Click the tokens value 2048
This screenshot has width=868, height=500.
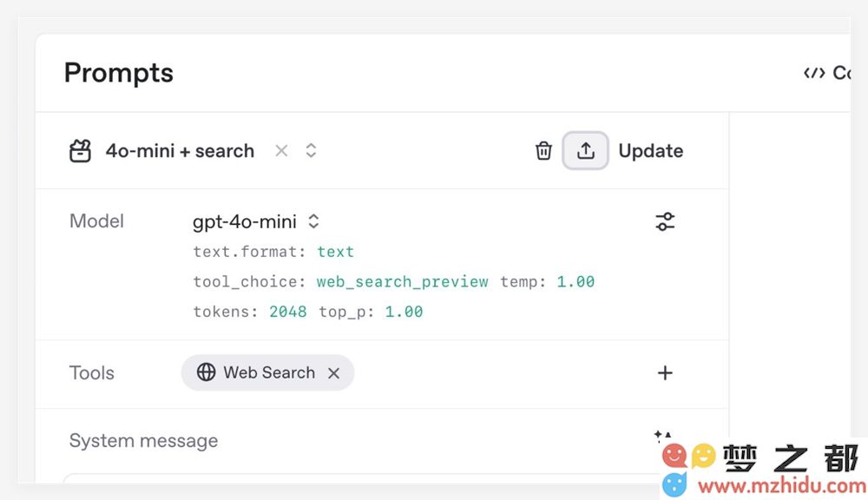coord(288,312)
